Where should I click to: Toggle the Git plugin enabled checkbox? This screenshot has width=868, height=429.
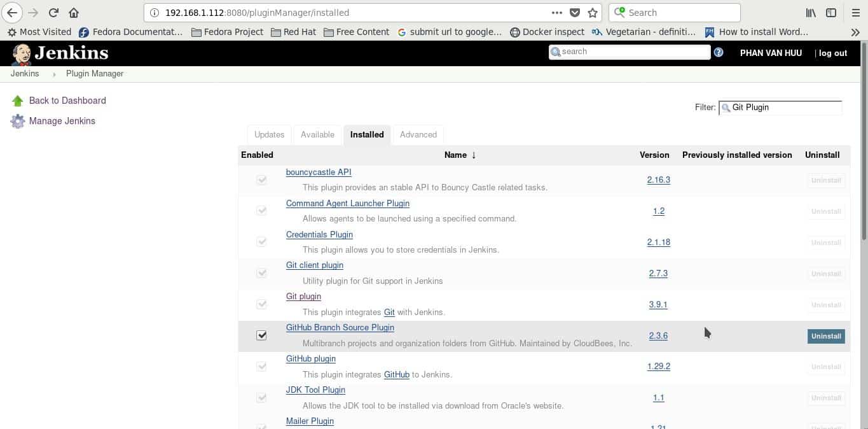click(x=261, y=304)
